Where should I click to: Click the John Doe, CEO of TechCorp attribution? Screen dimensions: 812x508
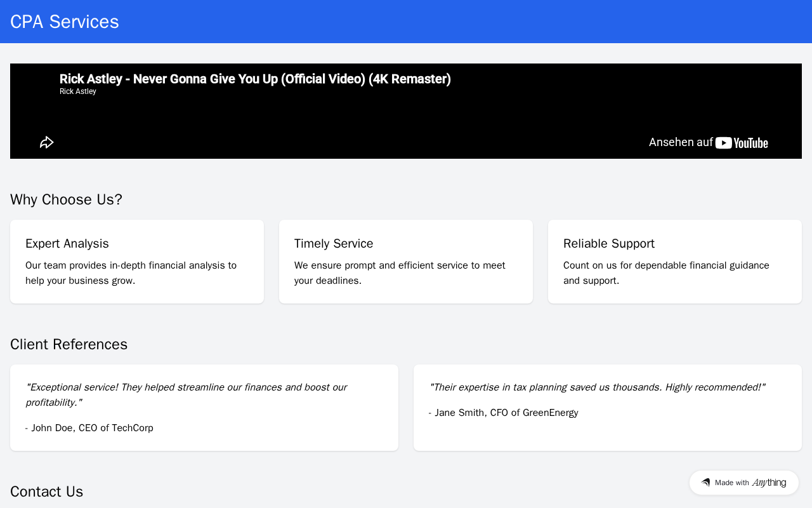89,428
